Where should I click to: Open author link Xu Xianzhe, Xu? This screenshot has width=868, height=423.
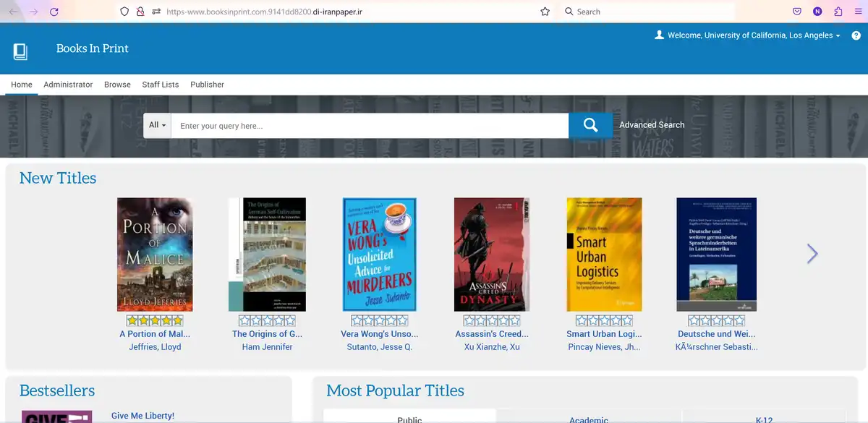pos(492,347)
